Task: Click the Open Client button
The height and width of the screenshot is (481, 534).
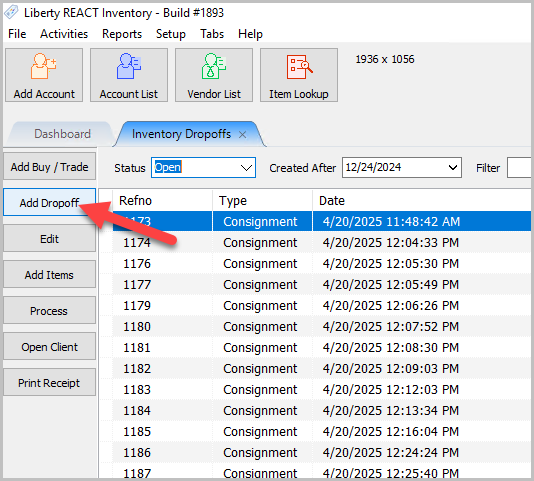Action: pos(49,346)
